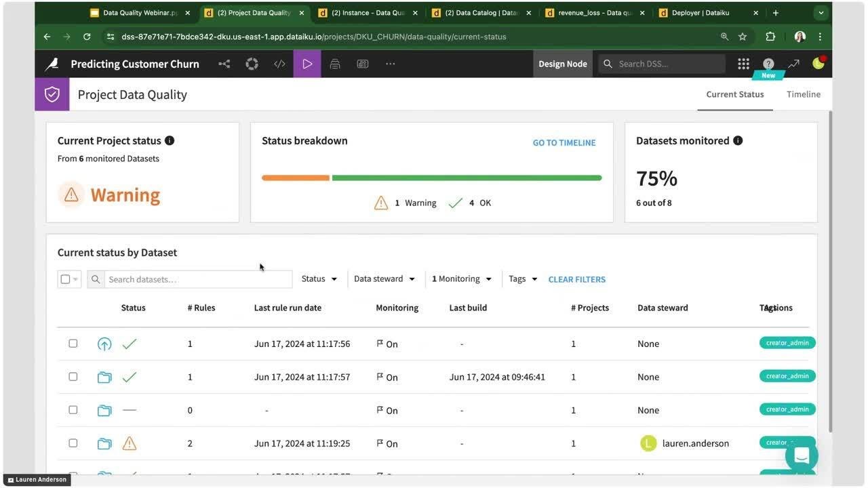This screenshot has height=488, width=868.
Task: Click info icon next to Datasets monitored
Action: tap(738, 140)
